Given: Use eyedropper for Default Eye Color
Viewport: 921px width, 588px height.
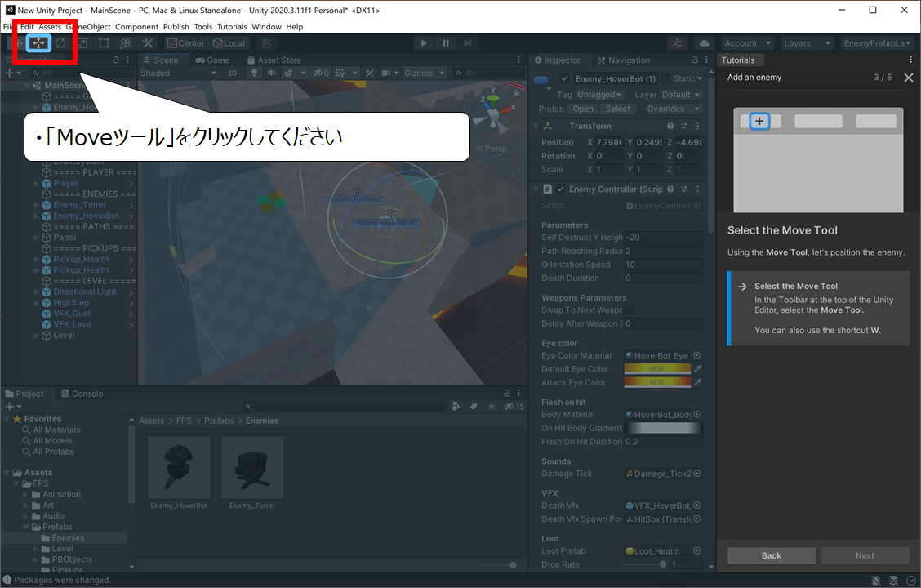Looking at the screenshot, I should [698, 369].
